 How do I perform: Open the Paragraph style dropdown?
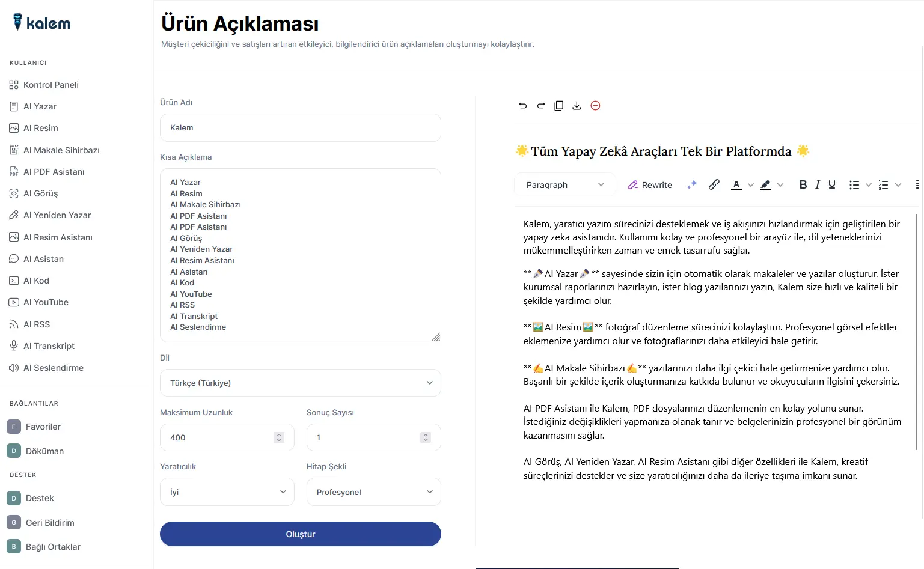[x=565, y=185]
